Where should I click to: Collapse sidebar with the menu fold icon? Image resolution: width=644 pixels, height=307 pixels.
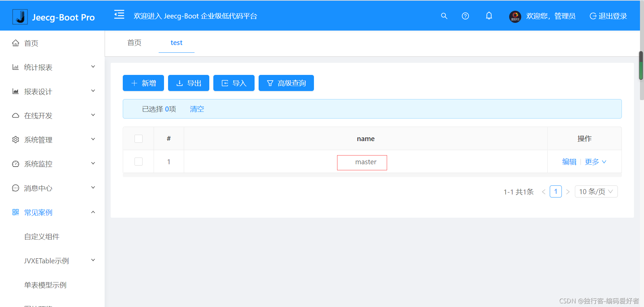(119, 14)
